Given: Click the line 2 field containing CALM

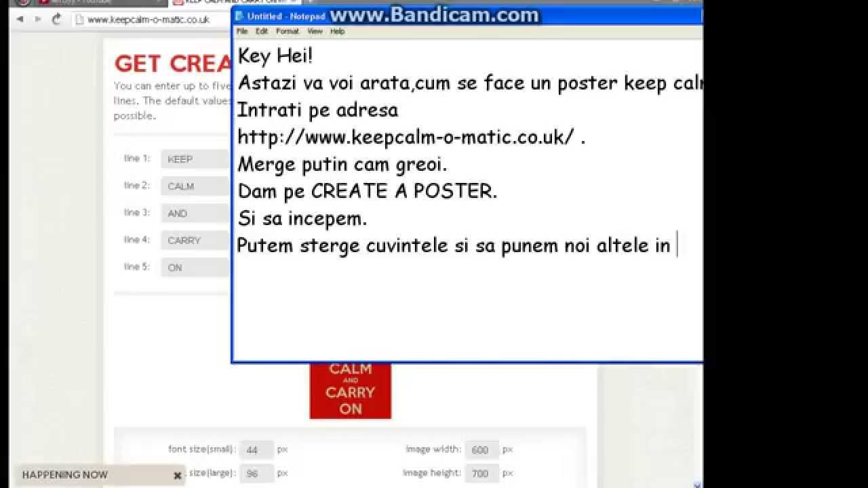Looking at the screenshot, I should [196, 186].
